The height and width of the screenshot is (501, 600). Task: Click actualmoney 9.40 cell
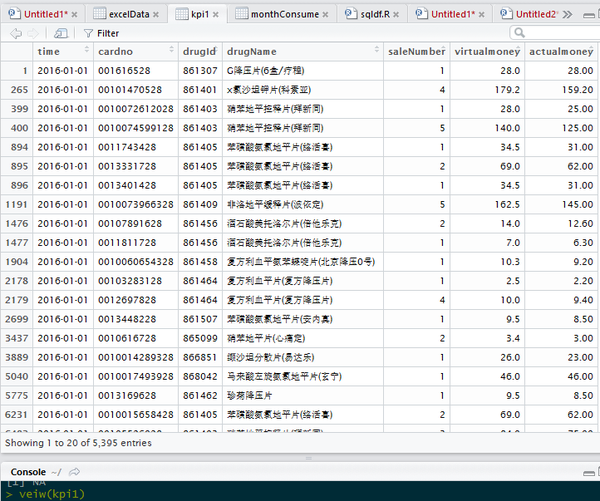coord(561,300)
